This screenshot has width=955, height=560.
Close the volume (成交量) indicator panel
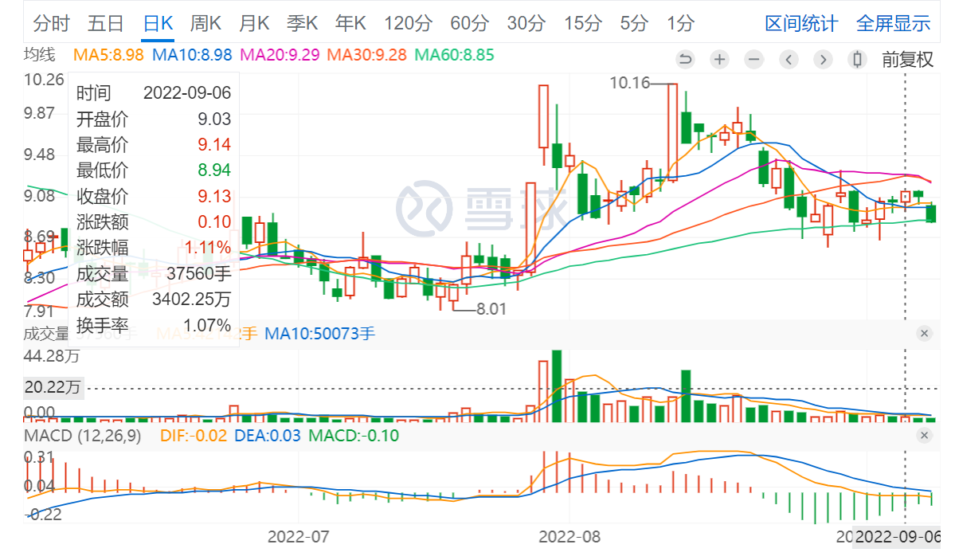point(924,333)
